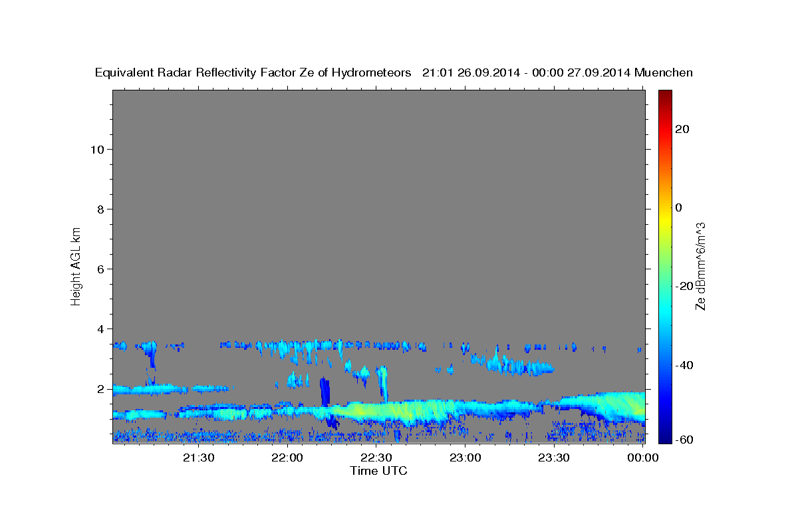Click the height label 10
798x532 pixels.
pyautogui.click(x=96, y=150)
